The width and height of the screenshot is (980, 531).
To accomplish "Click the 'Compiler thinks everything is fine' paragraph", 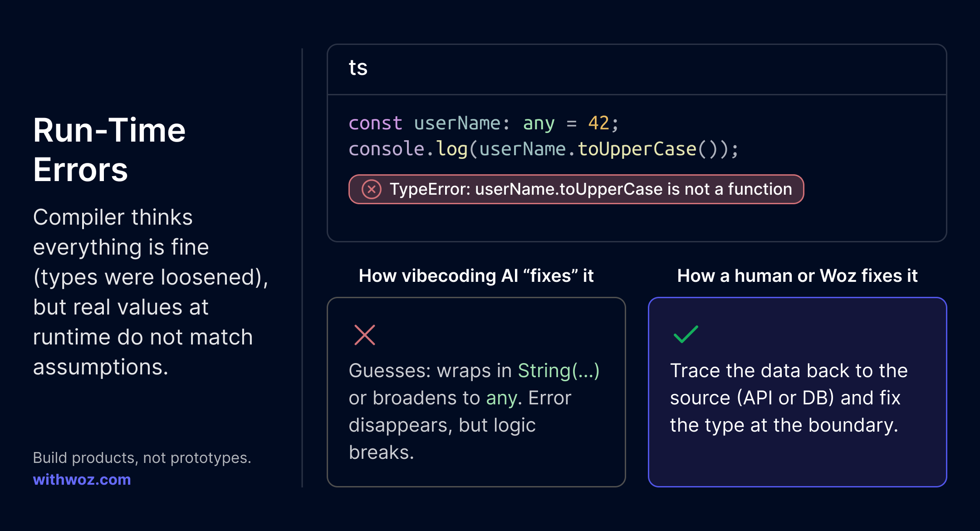I will [150, 292].
